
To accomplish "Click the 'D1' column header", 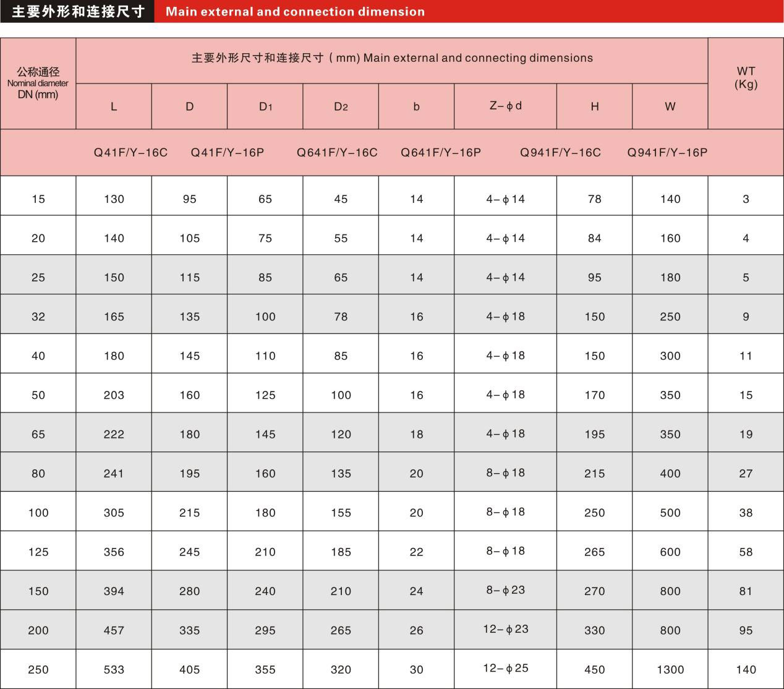I will pyautogui.click(x=265, y=106).
